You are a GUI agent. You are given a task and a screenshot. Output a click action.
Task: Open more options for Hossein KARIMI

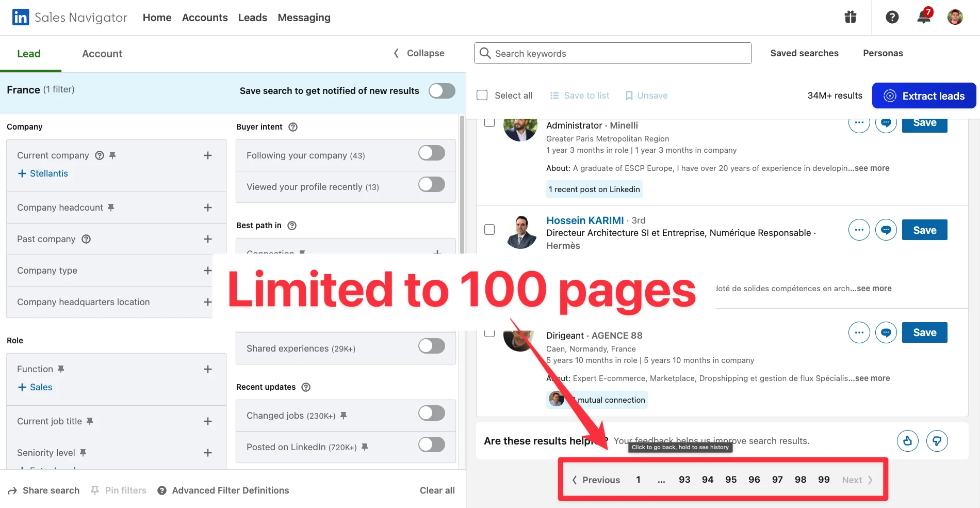click(859, 230)
